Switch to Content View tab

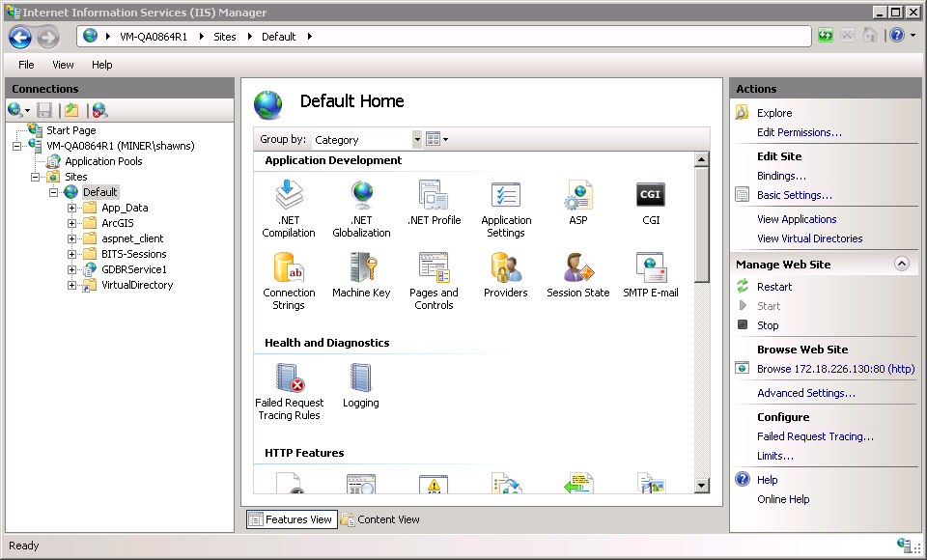pos(381,519)
